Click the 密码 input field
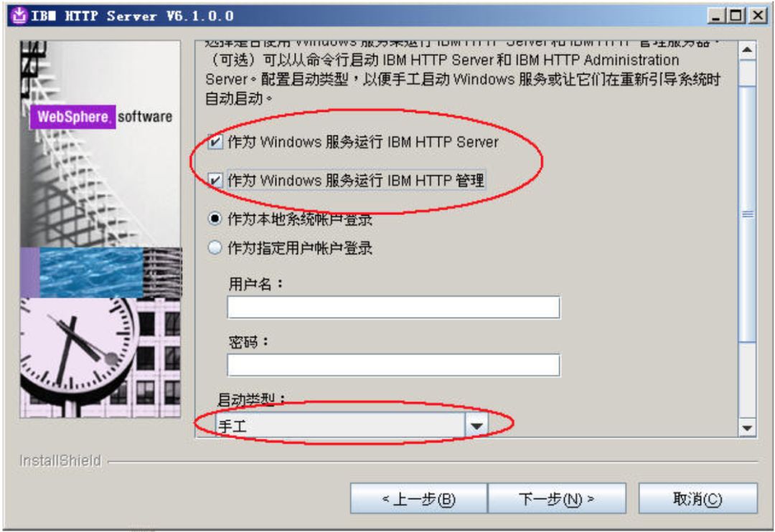The image size is (775, 532). 393,366
